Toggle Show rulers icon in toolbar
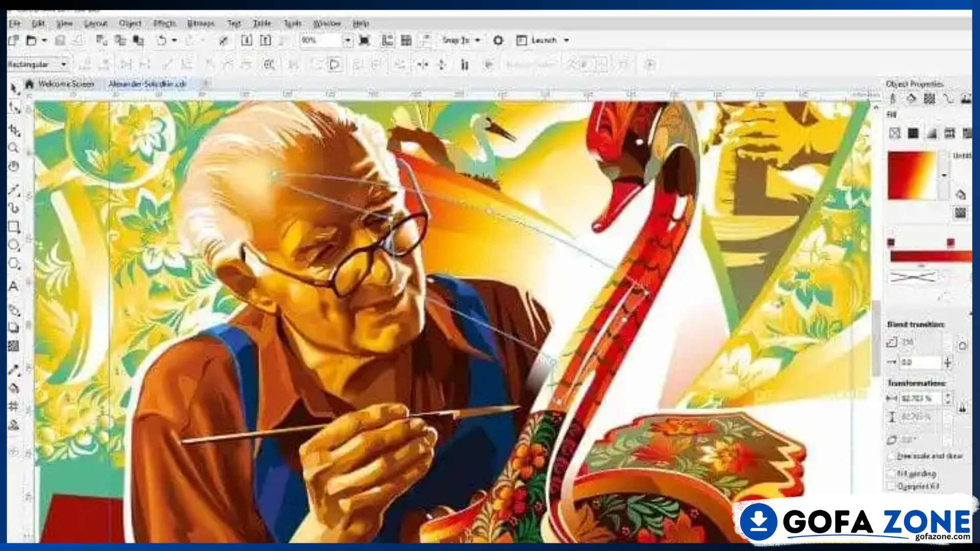The width and height of the screenshot is (980, 551). (x=387, y=40)
